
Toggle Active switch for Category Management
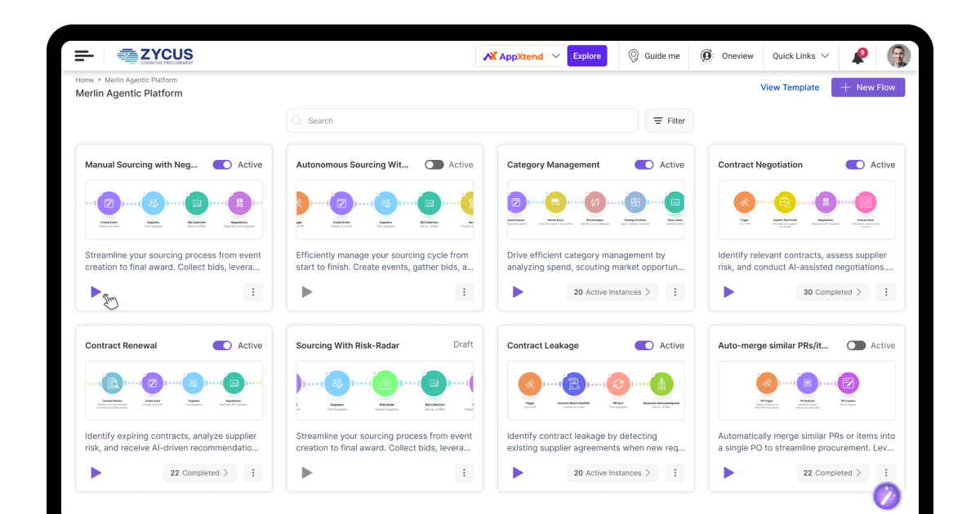click(x=644, y=165)
